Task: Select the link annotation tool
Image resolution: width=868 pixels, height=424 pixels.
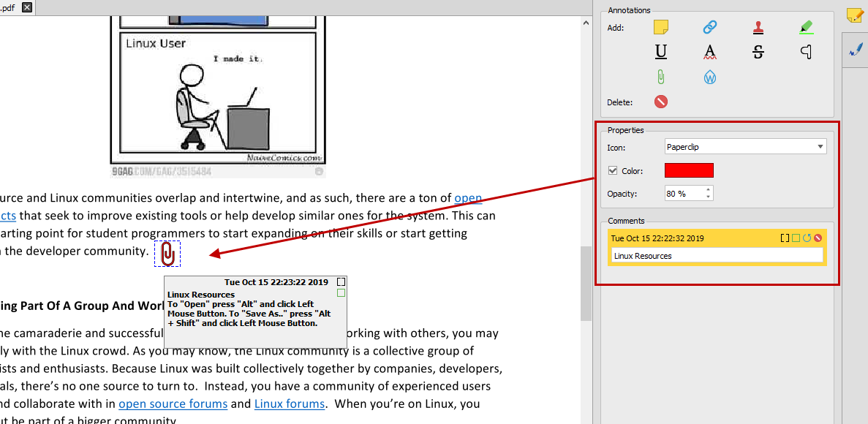Action: (709, 27)
